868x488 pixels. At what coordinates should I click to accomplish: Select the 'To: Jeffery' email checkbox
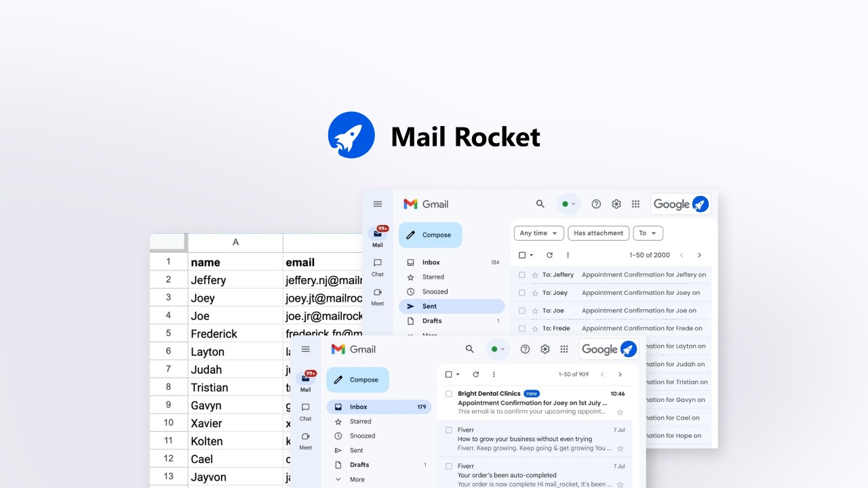tap(522, 275)
